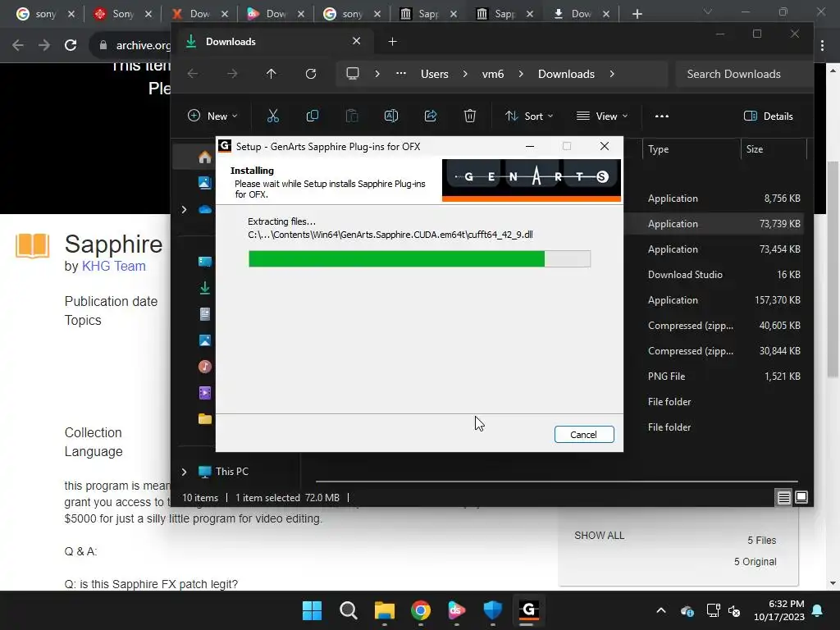840x630 pixels.
Task: Click the Documents icon in sidebar
Action: coord(204,314)
